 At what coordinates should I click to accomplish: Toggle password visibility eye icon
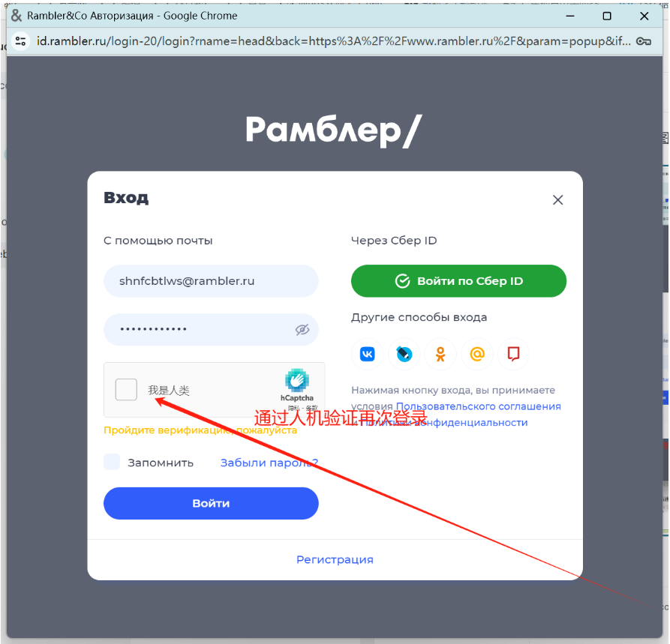pyautogui.click(x=302, y=330)
